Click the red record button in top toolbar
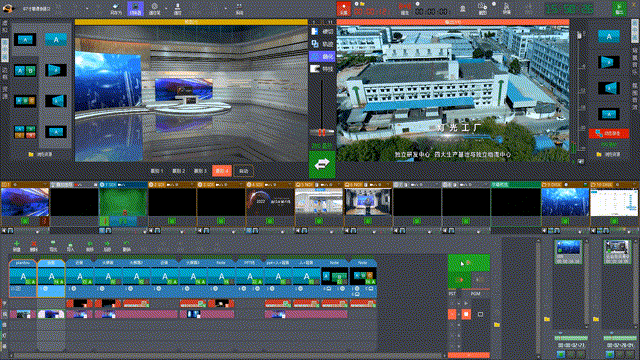 click(x=344, y=9)
